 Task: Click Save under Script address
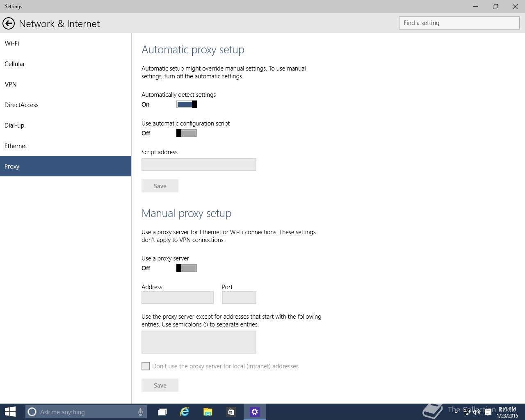point(160,186)
